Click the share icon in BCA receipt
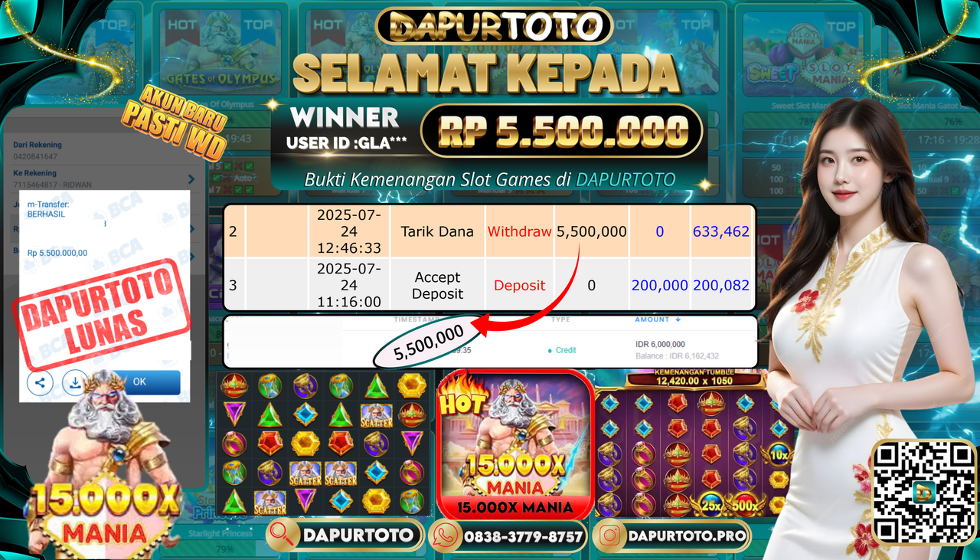980x560 pixels. [x=40, y=382]
